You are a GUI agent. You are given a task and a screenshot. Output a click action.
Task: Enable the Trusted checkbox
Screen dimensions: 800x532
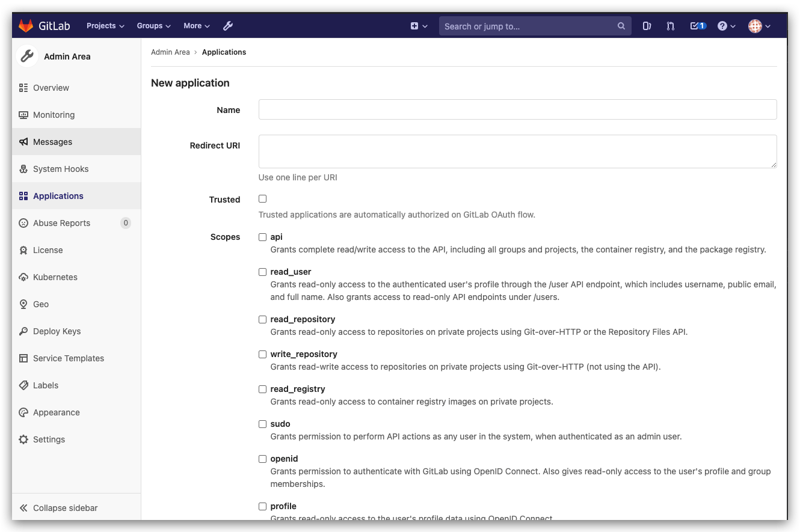[262, 199]
